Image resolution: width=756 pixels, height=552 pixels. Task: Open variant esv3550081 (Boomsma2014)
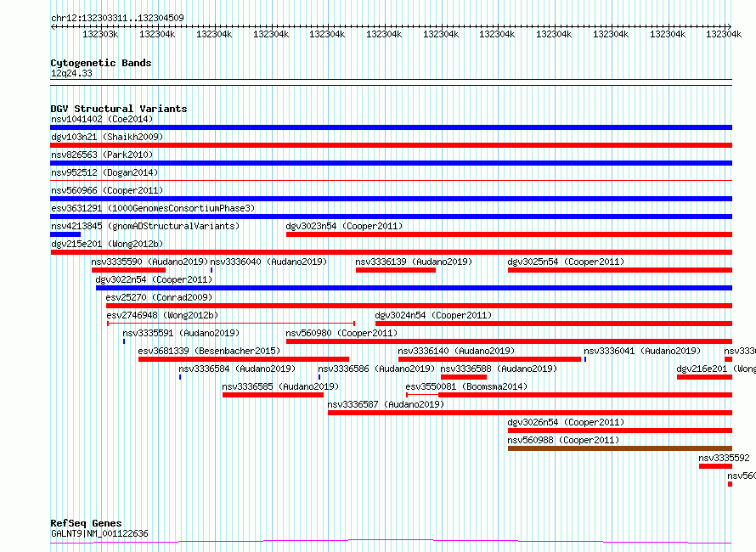(466, 386)
